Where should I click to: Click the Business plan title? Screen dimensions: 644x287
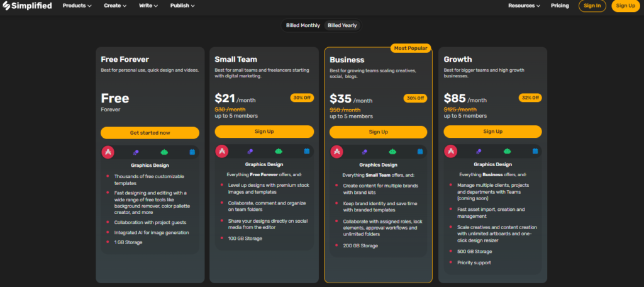coord(347,60)
